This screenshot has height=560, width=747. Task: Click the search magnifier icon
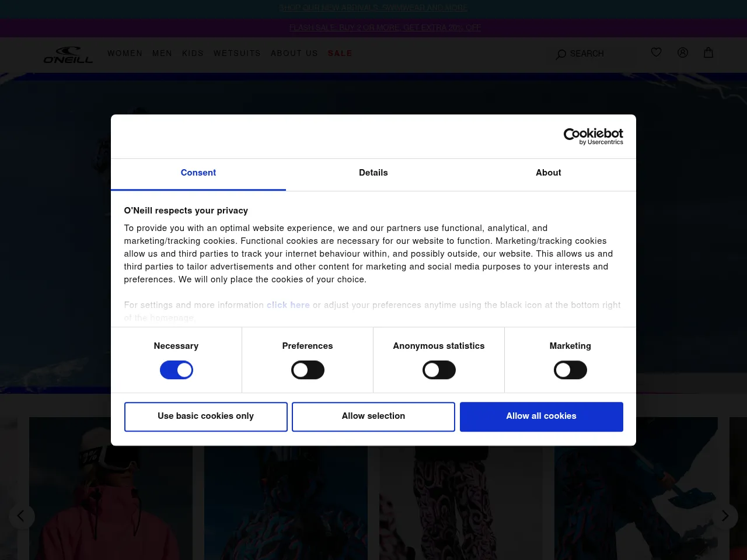click(561, 54)
